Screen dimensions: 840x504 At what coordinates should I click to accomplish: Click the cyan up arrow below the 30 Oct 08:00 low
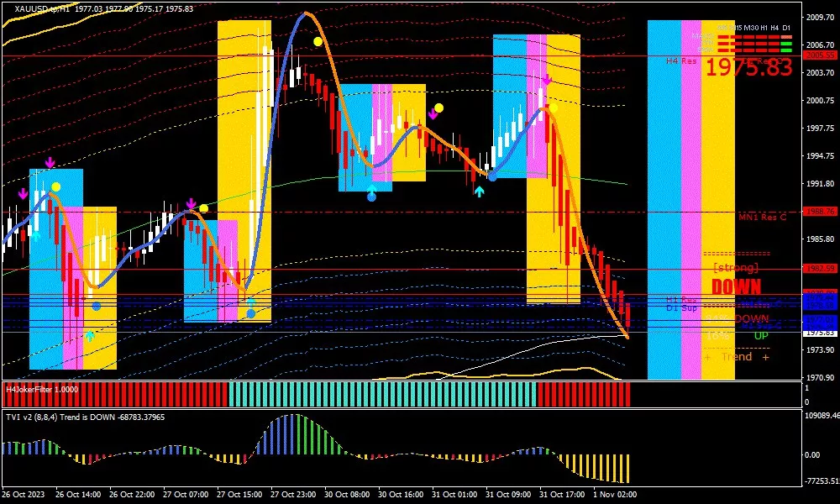[x=371, y=188]
